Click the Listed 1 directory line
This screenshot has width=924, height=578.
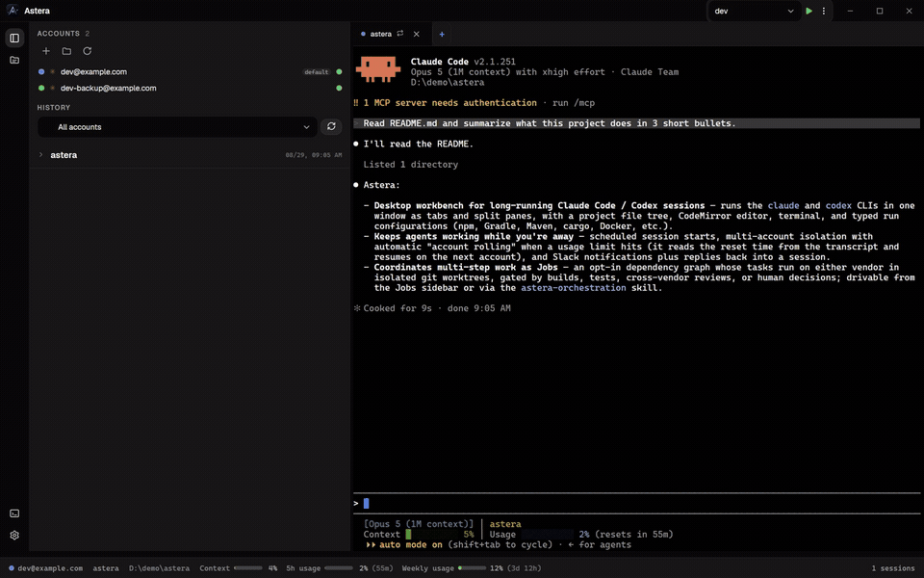coord(411,165)
